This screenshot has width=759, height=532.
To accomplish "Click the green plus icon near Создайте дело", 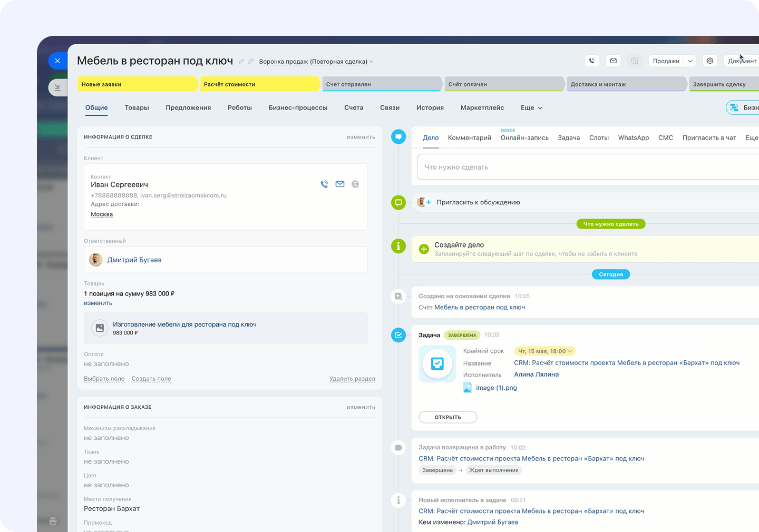I will [424, 249].
